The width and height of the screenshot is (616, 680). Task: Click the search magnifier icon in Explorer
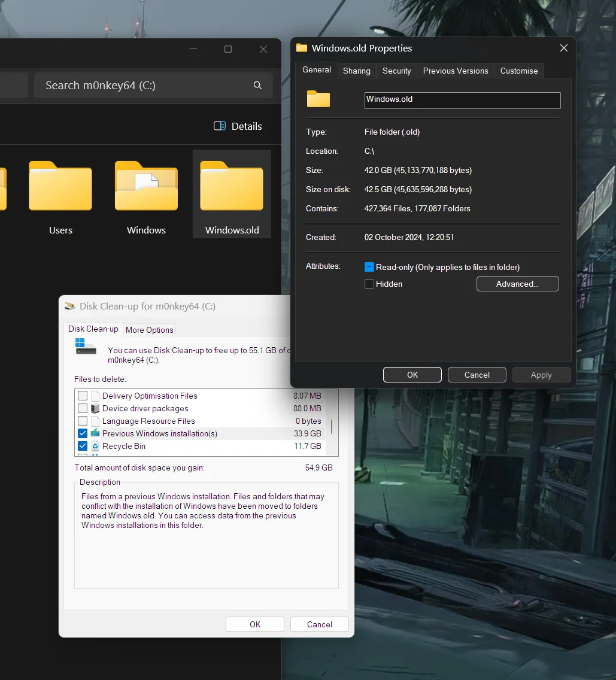point(257,86)
